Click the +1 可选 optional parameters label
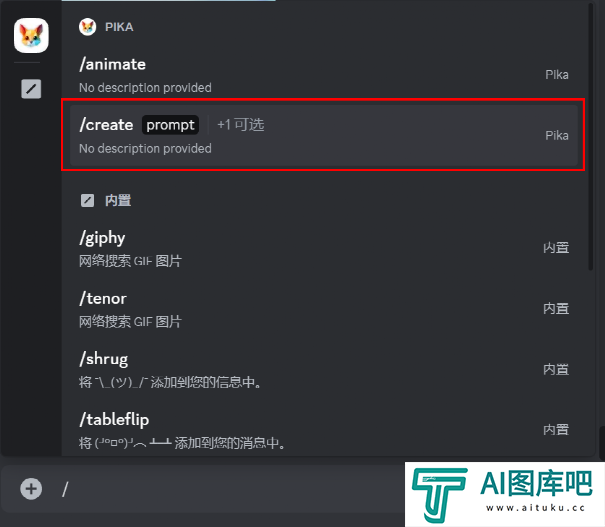This screenshot has width=605, height=527. (x=241, y=125)
